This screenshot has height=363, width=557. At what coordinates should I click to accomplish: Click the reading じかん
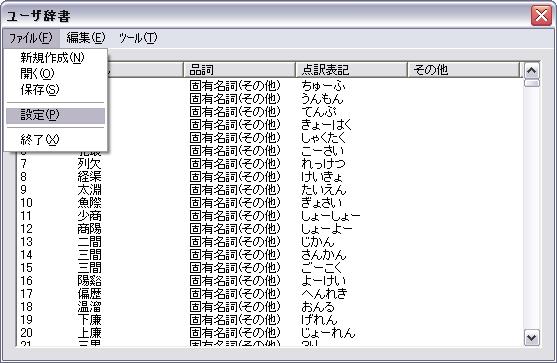[x=318, y=242]
